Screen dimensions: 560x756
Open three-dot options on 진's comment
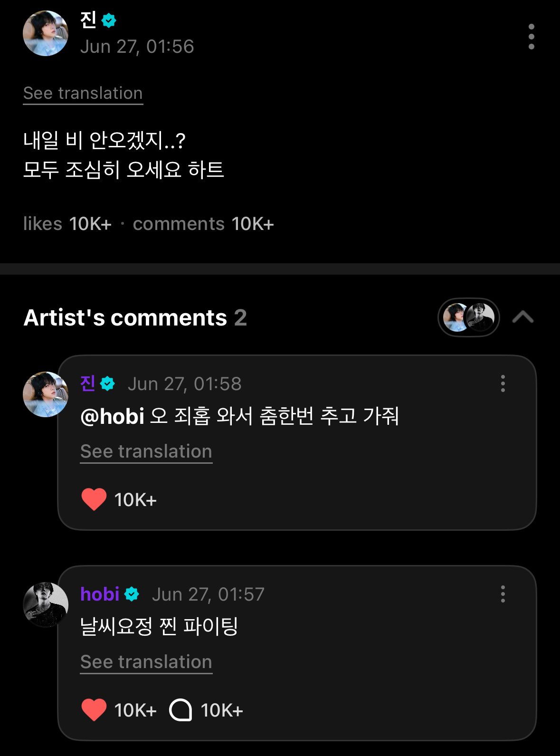tap(503, 383)
